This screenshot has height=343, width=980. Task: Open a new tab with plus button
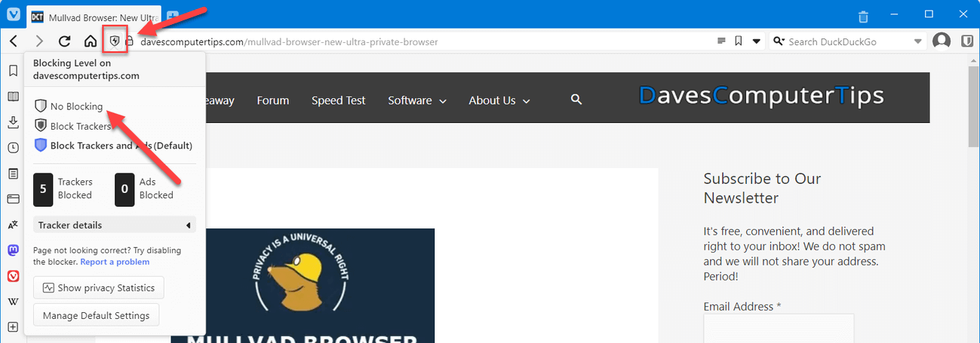click(x=172, y=15)
